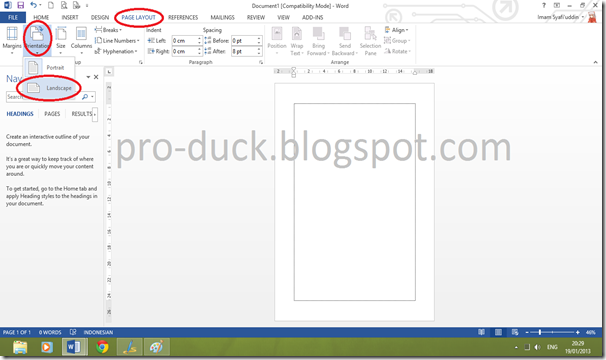Open search options dropdown in navigation pane
This screenshot has width=606, height=360.
click(92, 97)
